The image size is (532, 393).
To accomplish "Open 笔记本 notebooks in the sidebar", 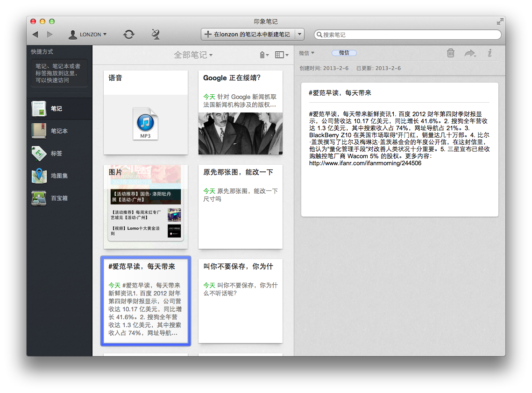I will pos(59,131).
